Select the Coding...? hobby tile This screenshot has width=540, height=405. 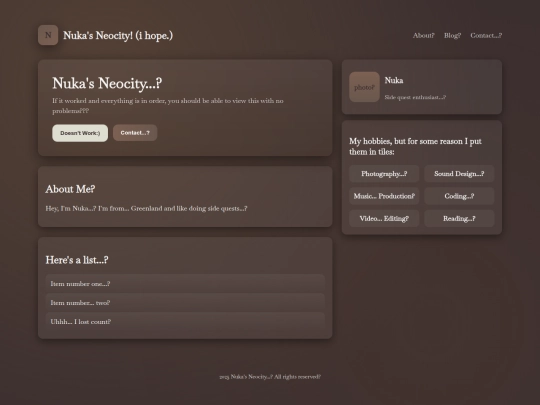[x=459, y=196]
